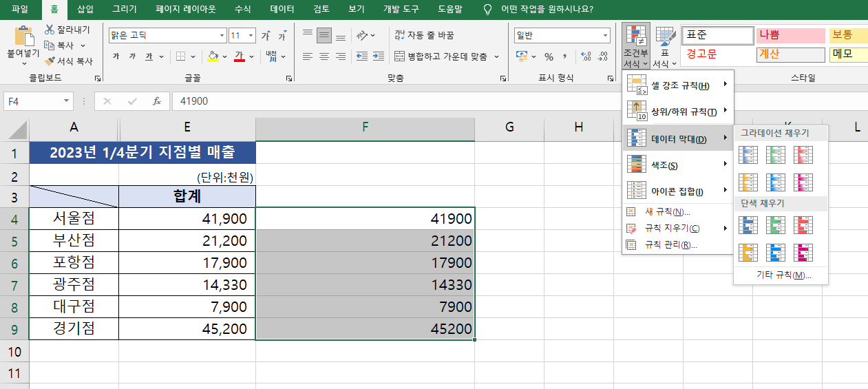The image size is (868, 389).
Task: Increase font size with larger 가 icon
Action: coord(266,35)
